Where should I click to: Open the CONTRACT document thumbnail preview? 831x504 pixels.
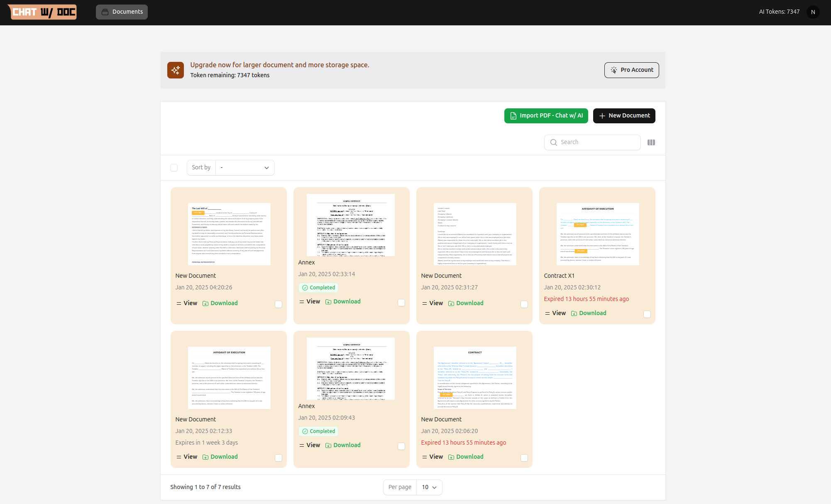click(475, 377)
